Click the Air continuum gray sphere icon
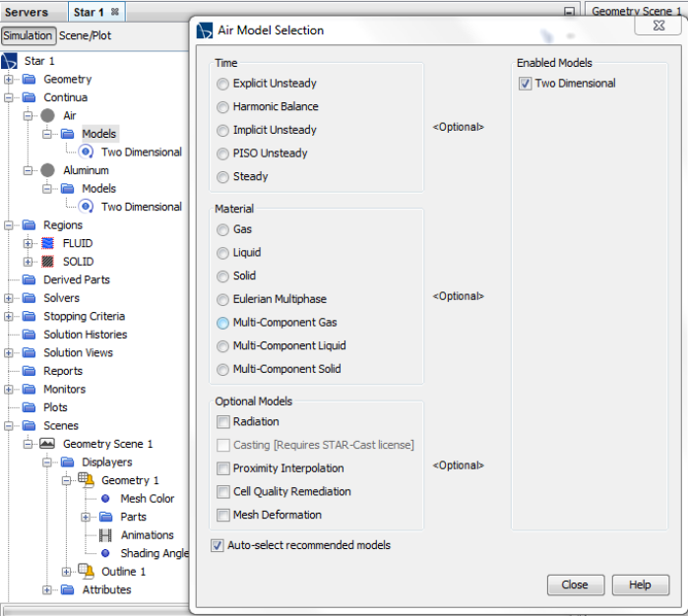This screenshot has width=688, height=616. click(x=48, y=116)
